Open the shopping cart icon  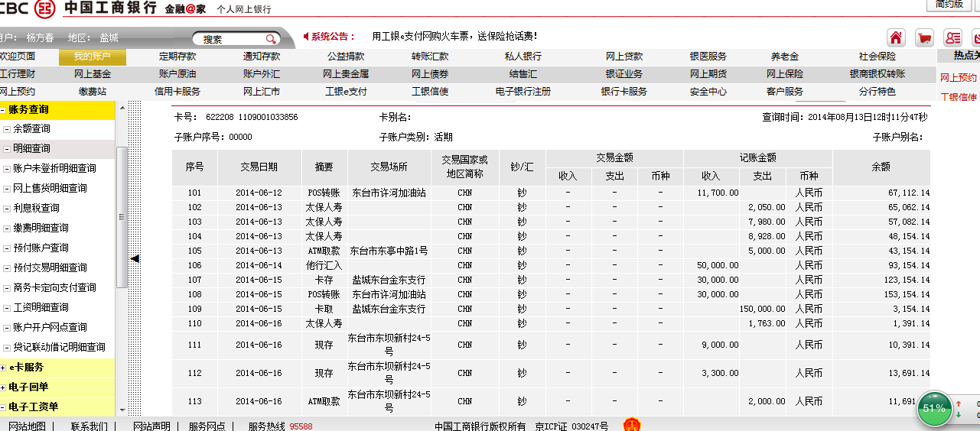point(924,37)
